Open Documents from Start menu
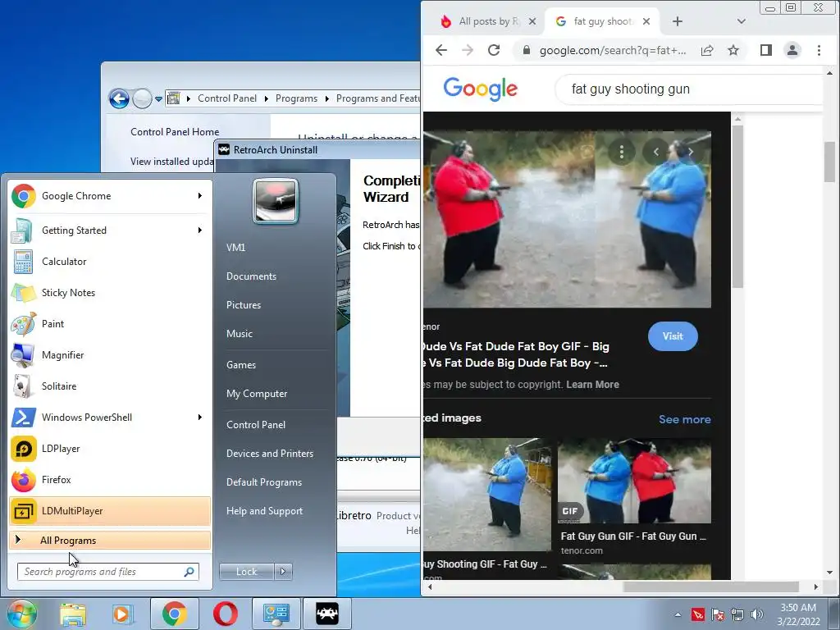Image resolution: width=840 pixels, height=630 pixels. [251, 276]
